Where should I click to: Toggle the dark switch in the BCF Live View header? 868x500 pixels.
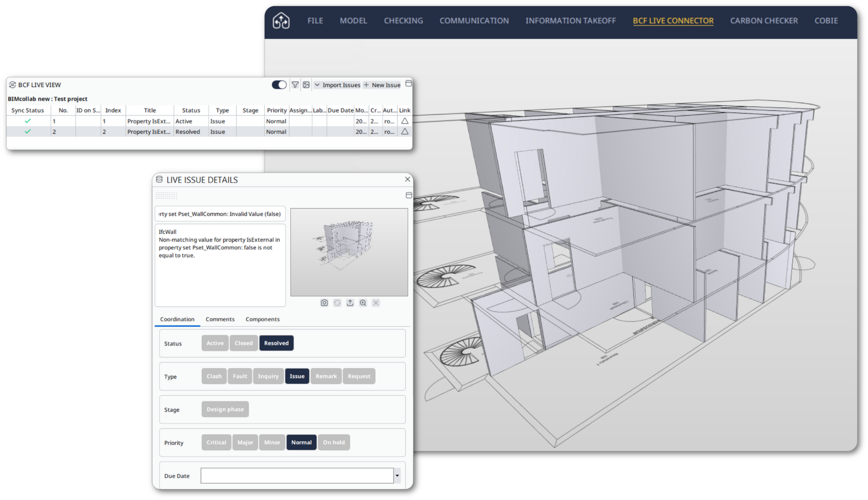point(279,85)
